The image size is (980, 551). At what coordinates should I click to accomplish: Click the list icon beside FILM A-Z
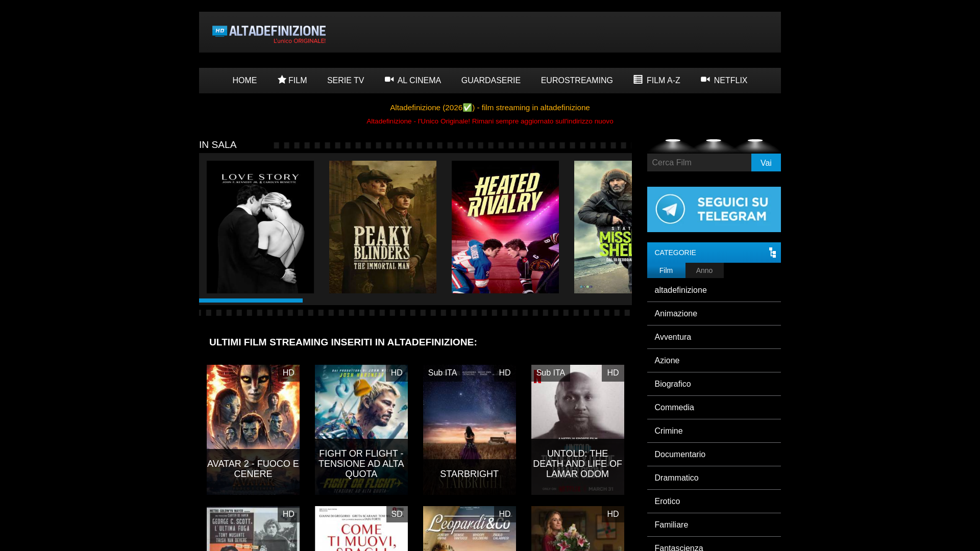[x=638, y=80]
